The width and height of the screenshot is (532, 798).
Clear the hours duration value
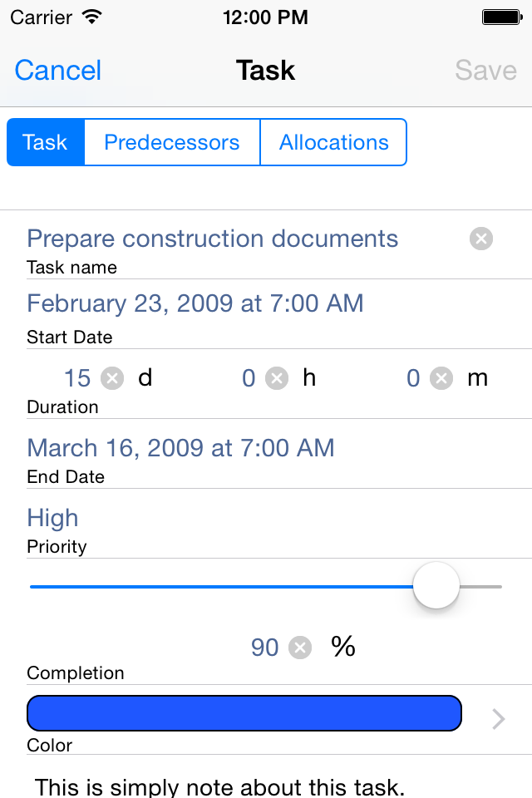pyautogui.click(x=277, y=379)
